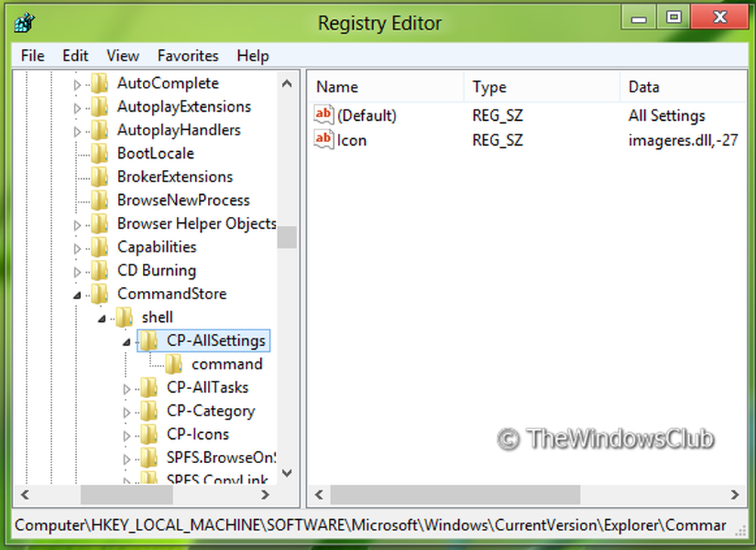Click the Icon value's string icon
This screenshot has height=550, width=756.
[324, 140]
